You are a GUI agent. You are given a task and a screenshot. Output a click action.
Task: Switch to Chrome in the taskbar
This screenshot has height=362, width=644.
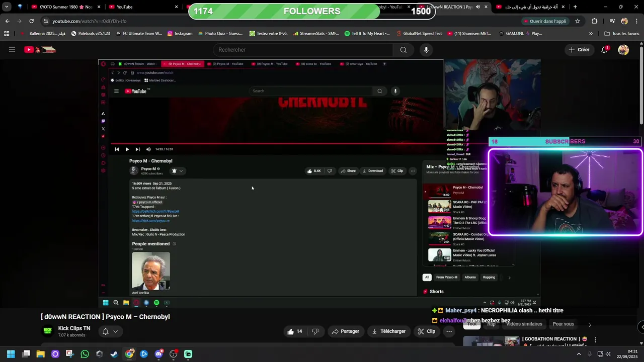click(x=129, y=354)
